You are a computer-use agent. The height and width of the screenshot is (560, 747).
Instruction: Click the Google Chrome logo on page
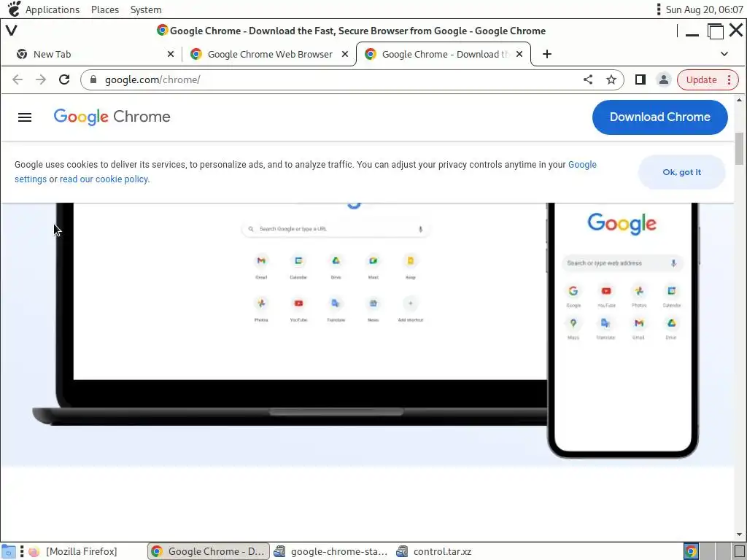pyautogui.click(x=112, y=117)
